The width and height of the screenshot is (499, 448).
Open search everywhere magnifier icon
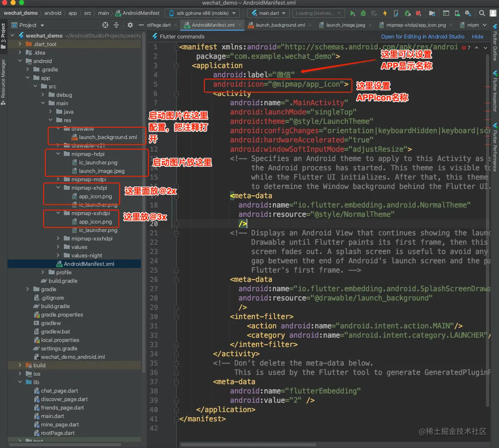point(482,13)
